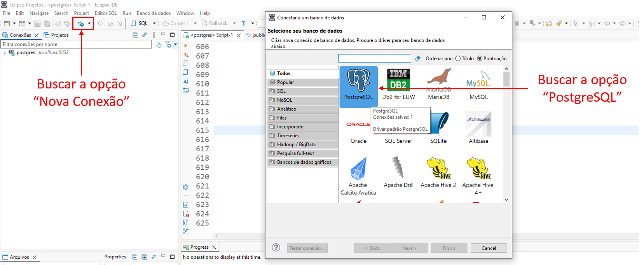This screenshot has height=265, width=644.
Task: Open the Editor SQL menu
Action: click(x=106, y=13)
